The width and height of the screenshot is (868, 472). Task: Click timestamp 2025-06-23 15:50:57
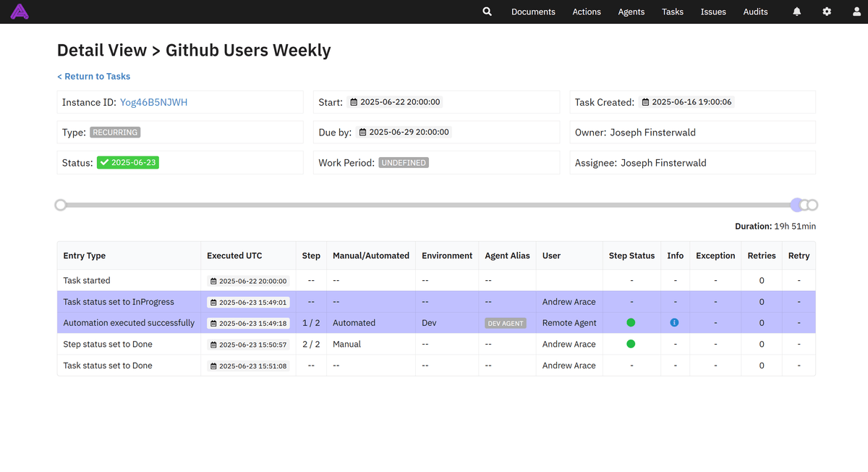pyautogui.click(x=248, y=345)
